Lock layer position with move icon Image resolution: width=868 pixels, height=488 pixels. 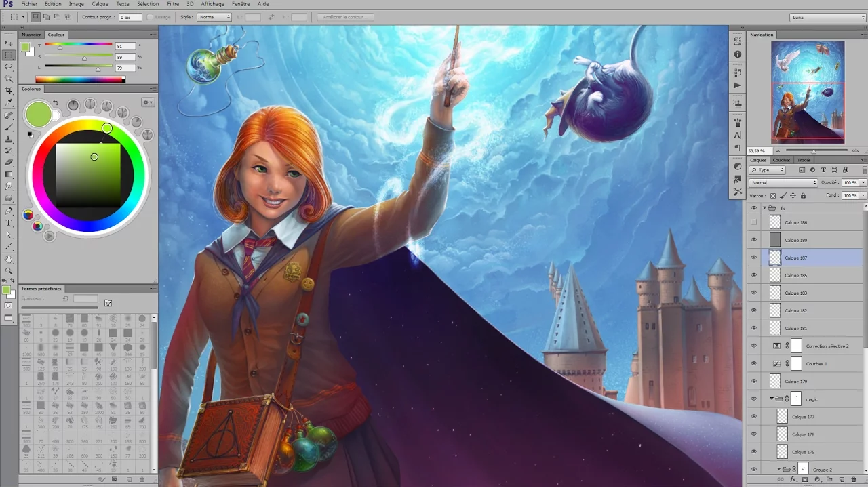pos(793,196)
